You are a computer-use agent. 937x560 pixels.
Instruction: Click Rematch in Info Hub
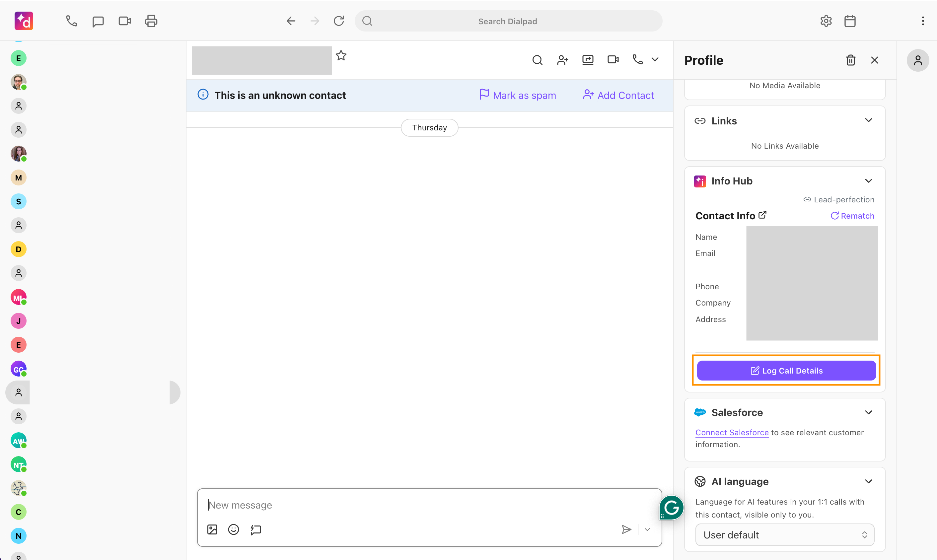coord(852,216)
